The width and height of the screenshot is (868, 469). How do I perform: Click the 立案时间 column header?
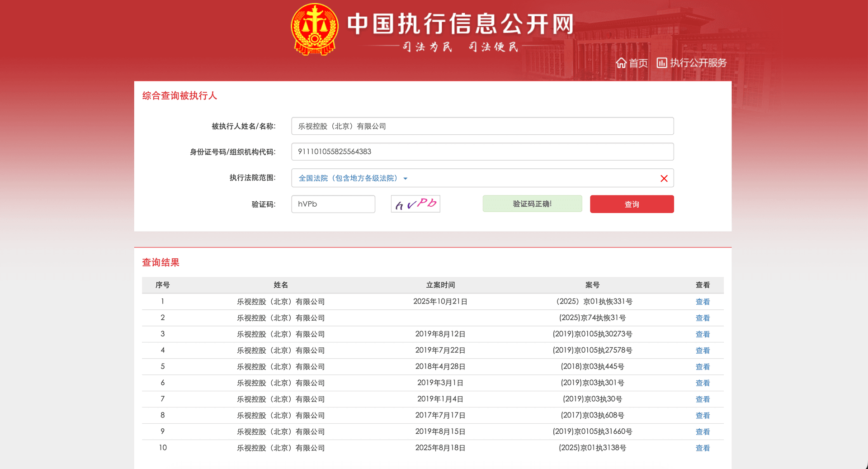[440, 285]
